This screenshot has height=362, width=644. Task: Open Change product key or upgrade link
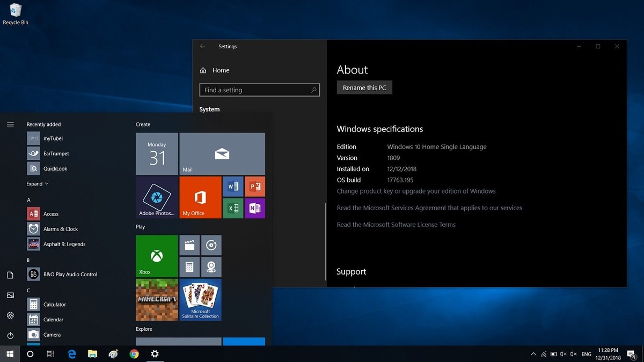point(416,191)
